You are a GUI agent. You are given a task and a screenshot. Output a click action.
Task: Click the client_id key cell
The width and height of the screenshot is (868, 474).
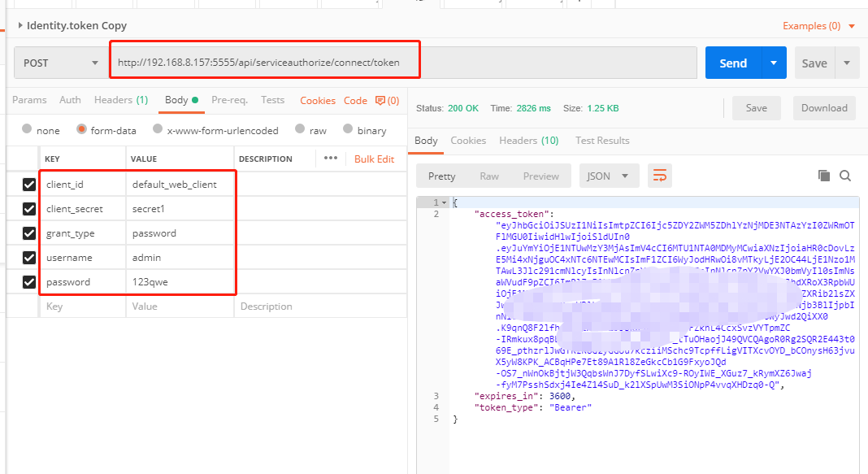click(x=83, y=185)
